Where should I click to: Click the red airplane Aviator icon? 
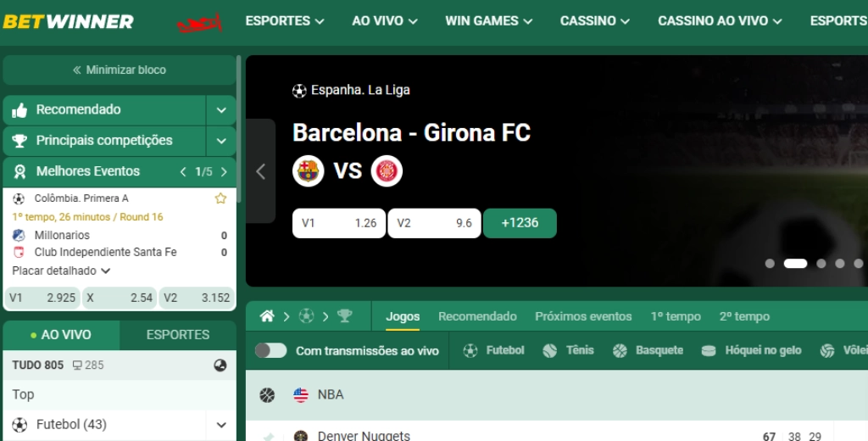coord(199,23)
